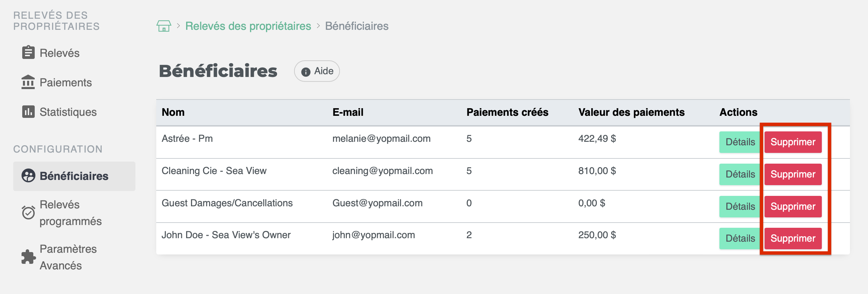Delete the Astrée - Pm beneficiary
868x294 pixels.
pos(793,142)
